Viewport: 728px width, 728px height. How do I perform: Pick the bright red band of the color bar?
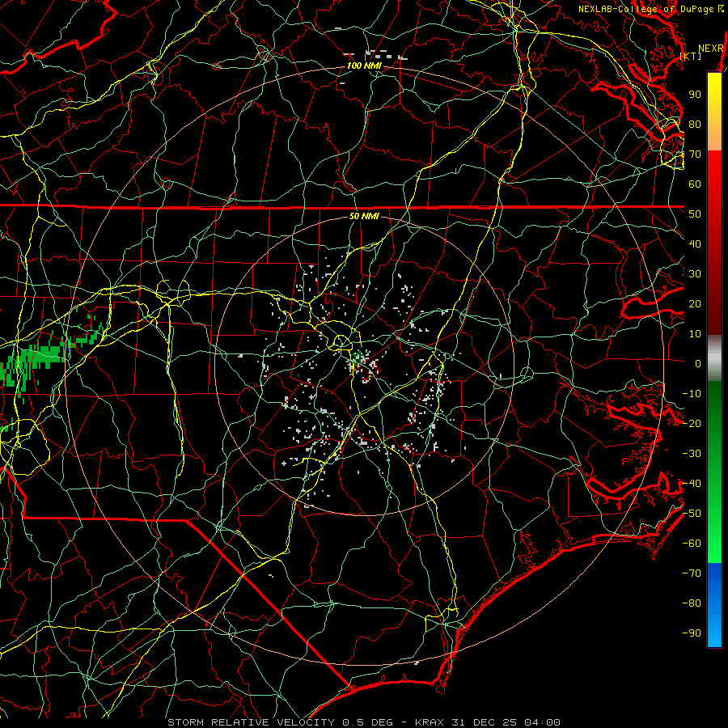tap(714, 171)
